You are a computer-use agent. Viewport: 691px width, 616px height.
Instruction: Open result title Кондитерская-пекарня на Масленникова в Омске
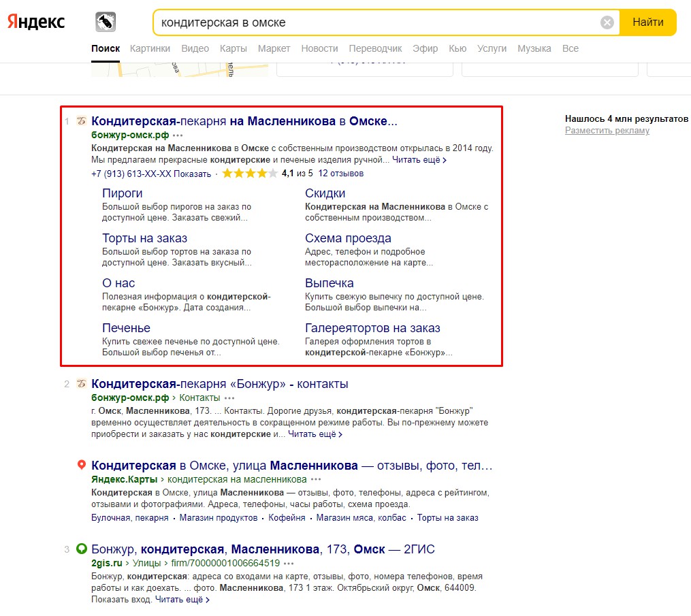click(x=244, y=120)
